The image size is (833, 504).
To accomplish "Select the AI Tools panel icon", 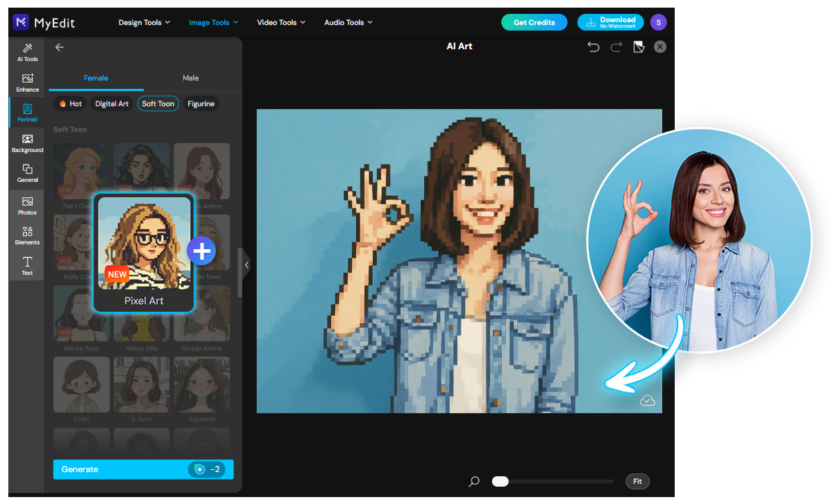I will 26,52.
